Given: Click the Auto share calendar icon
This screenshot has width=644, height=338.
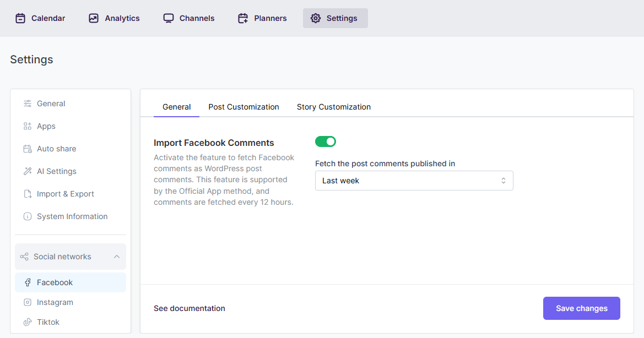Looking at the screenshot, I should [x=28, y=149].
